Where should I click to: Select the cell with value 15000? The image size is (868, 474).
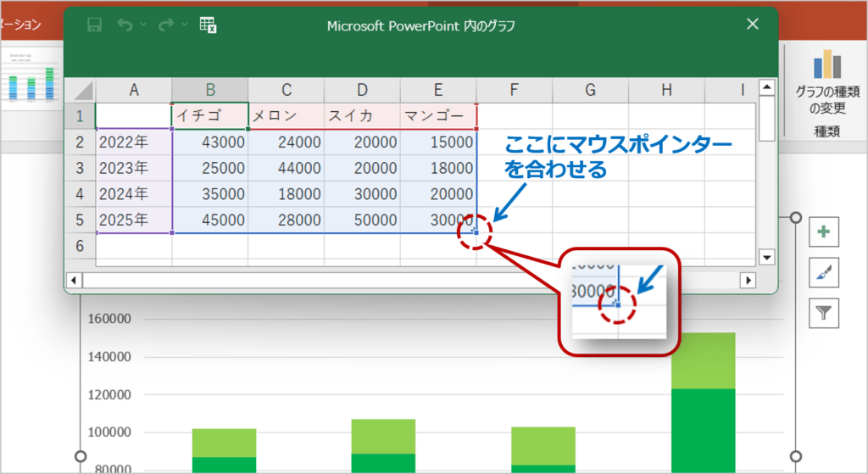[x=438, y=142]
